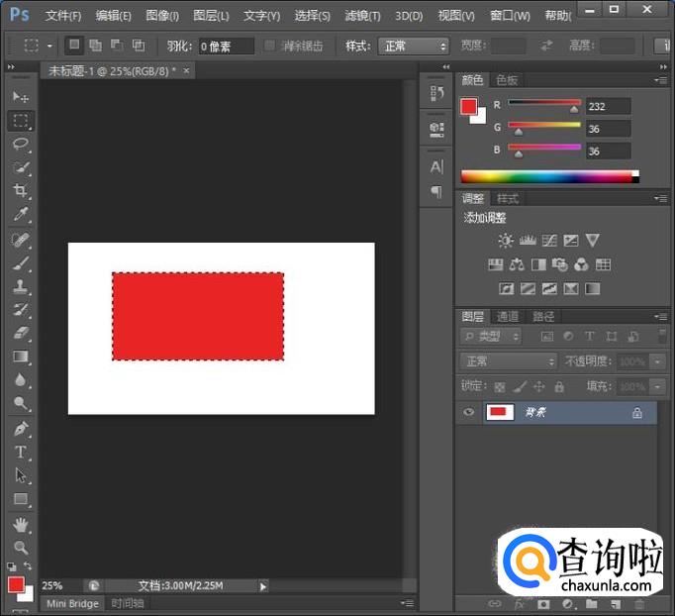Select the Hand tool
This screenshot has width=675, height=616.
(20, 524)
